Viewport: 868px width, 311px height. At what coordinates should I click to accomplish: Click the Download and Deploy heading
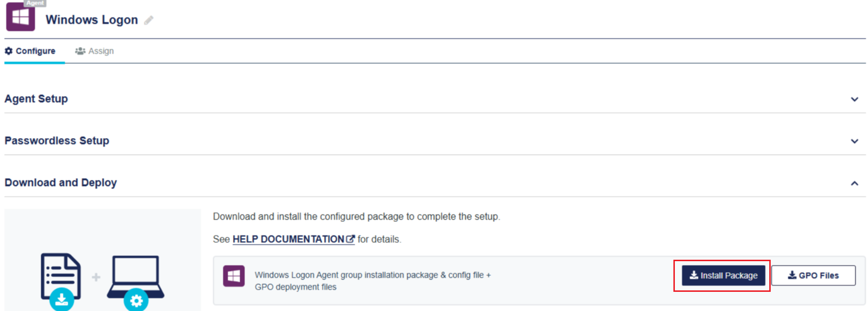(x=61, y=183)
